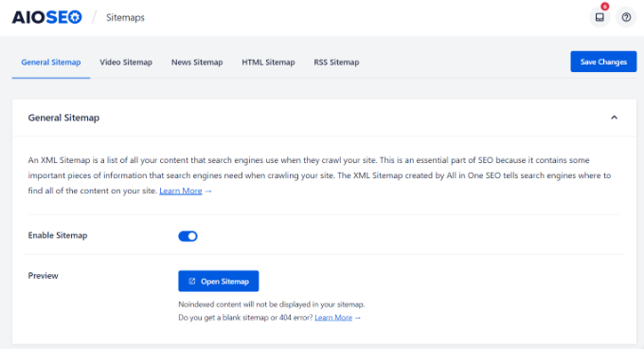
Task: Switch to the News Sitemap tab
Action: point(197,63)
